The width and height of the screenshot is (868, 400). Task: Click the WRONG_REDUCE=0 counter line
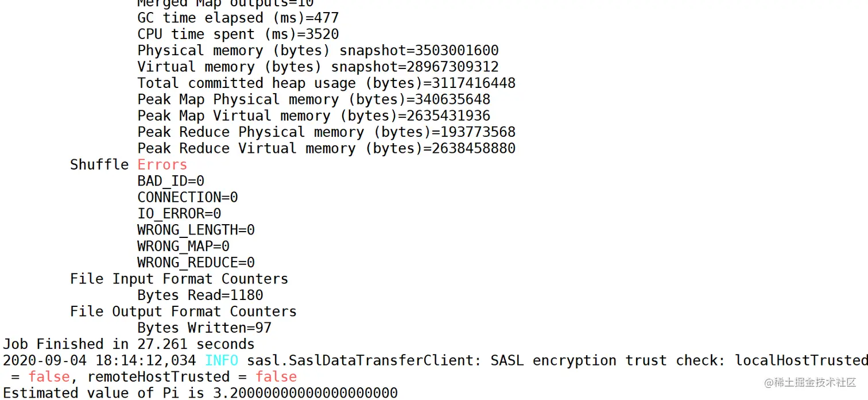(x=196, y=263)
